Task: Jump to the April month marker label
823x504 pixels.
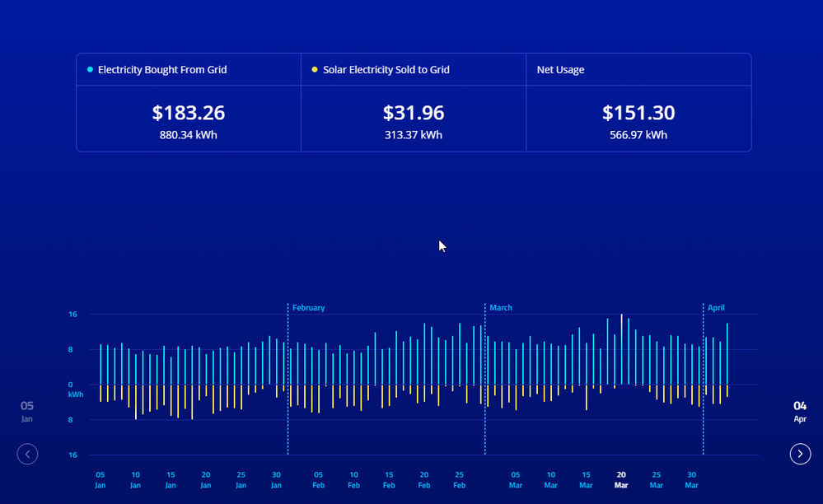Action: click(x=716, y=308)
